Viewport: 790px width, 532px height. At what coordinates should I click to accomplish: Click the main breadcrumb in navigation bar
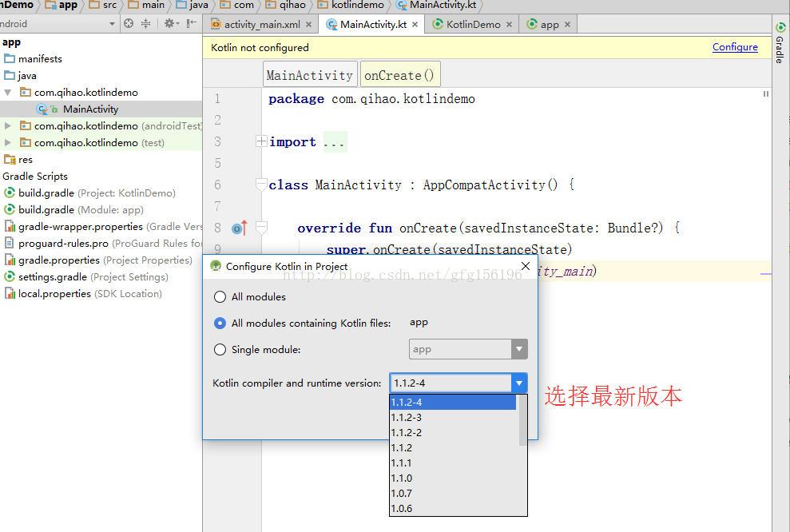(147, 5)
